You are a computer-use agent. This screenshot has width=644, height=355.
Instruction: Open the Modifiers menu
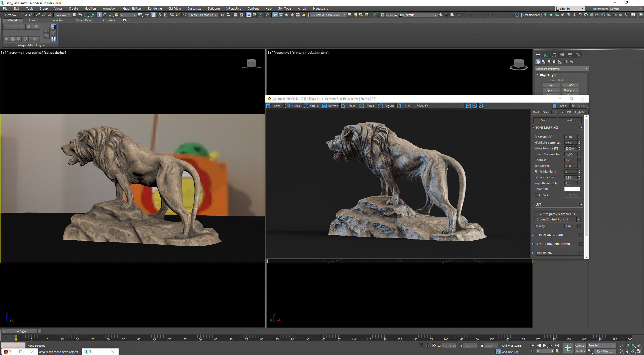pyautogui.click(x=90, y=9)
